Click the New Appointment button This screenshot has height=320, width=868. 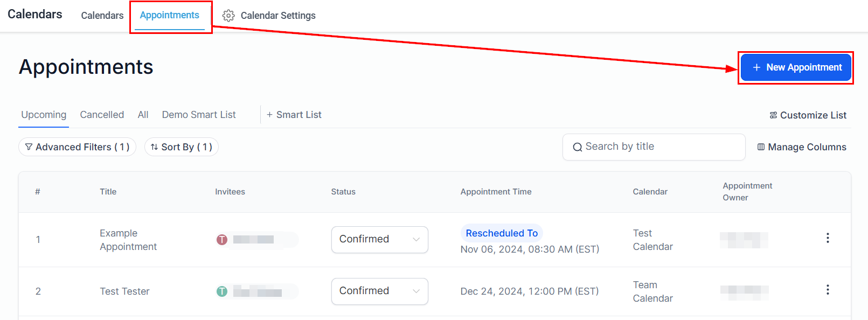point(796,67)
